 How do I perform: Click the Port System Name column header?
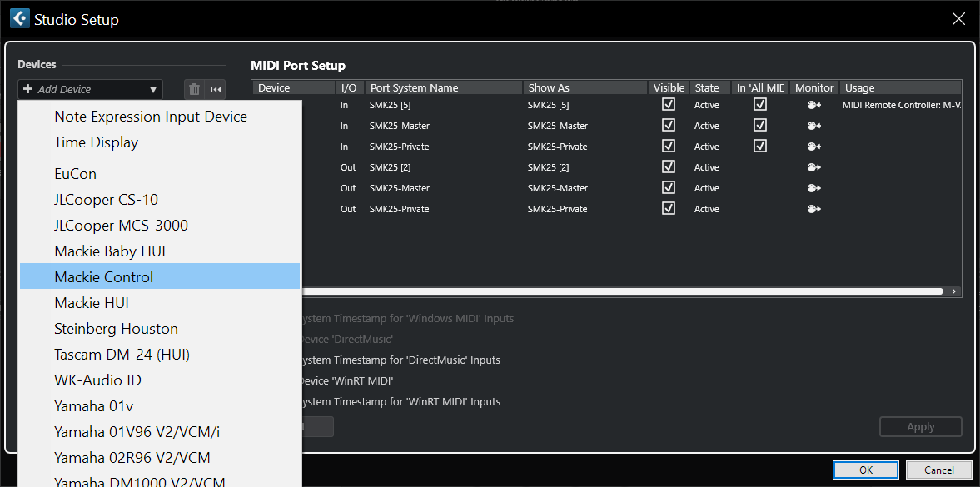click(444, 88)
